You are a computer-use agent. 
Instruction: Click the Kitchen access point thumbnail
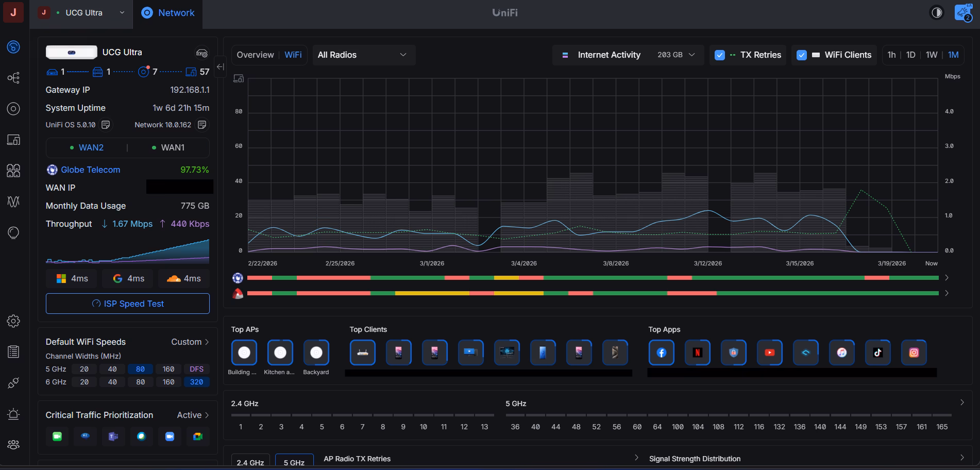point(280,352)
